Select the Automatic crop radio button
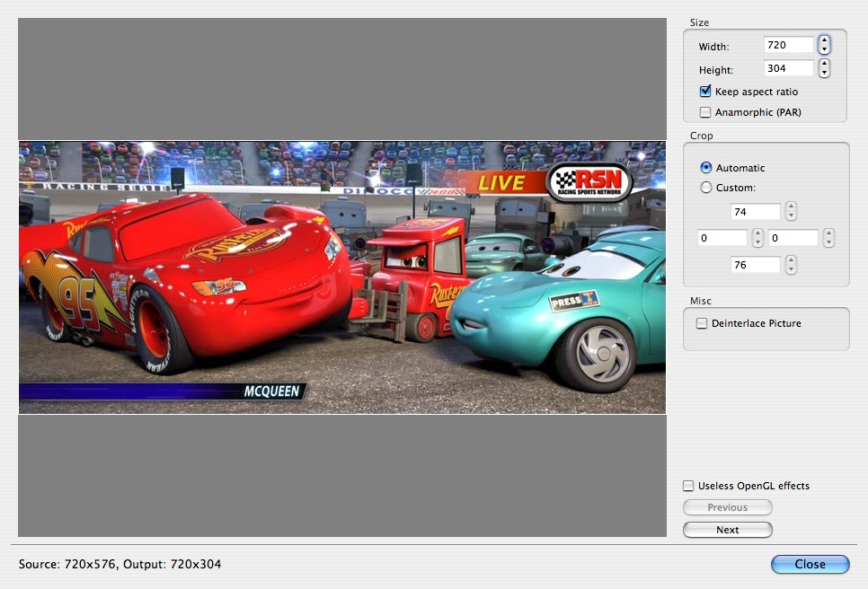 705,167
